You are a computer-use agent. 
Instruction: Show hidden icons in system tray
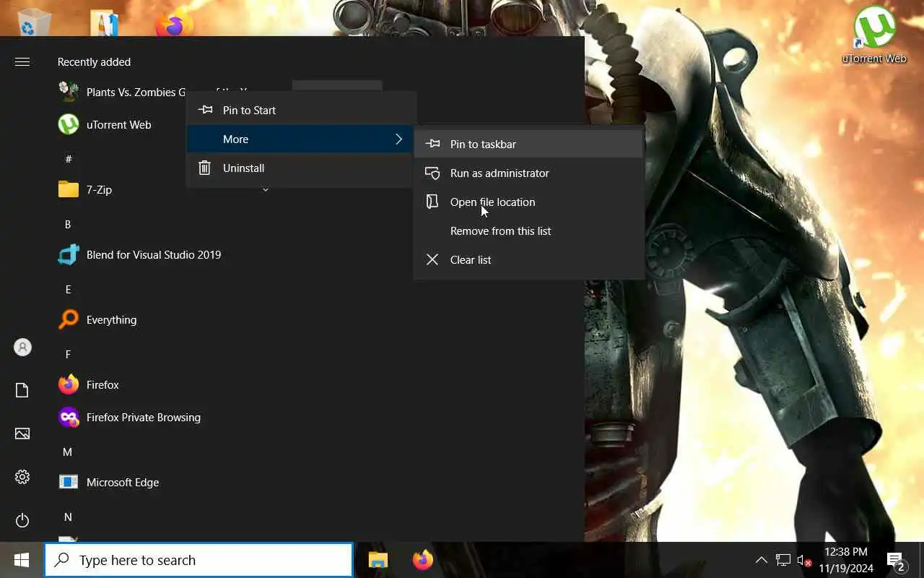[761, 560]
